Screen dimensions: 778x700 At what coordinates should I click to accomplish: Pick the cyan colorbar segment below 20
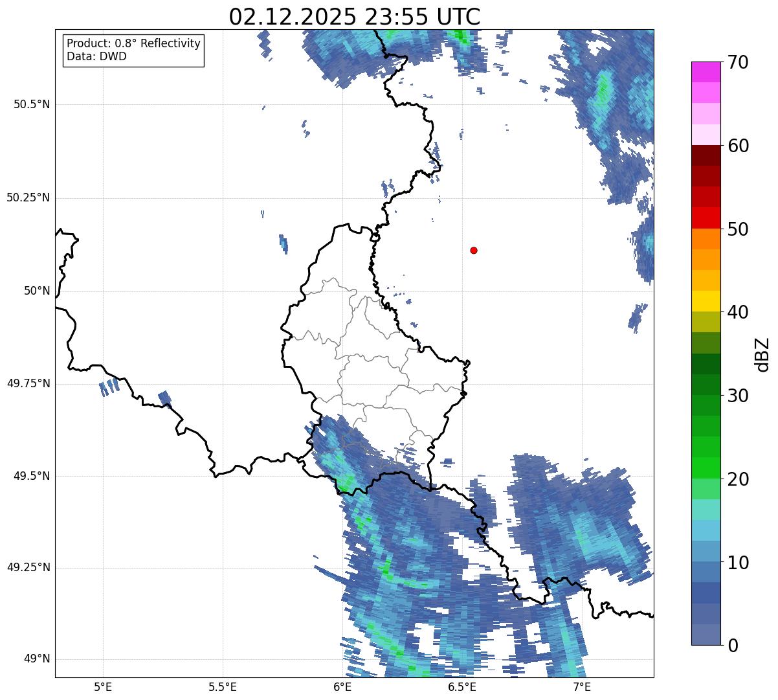pyautogui.click(x=706, y=510)
